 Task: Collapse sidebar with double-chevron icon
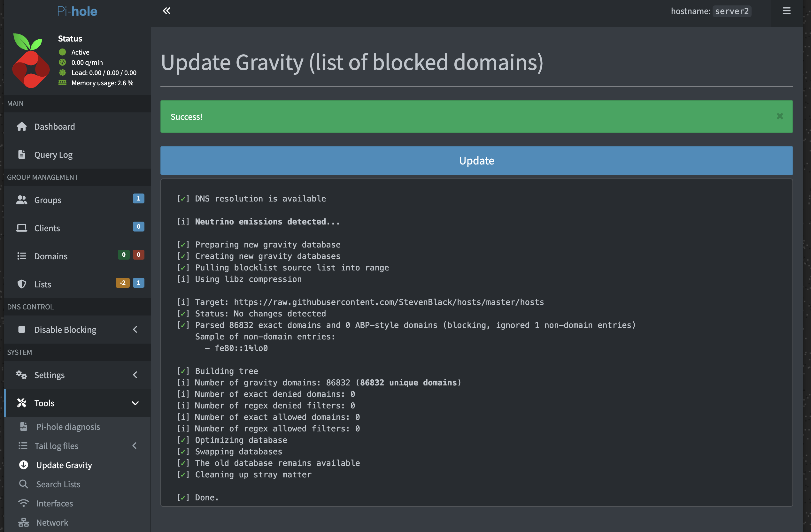pos(166,11)
